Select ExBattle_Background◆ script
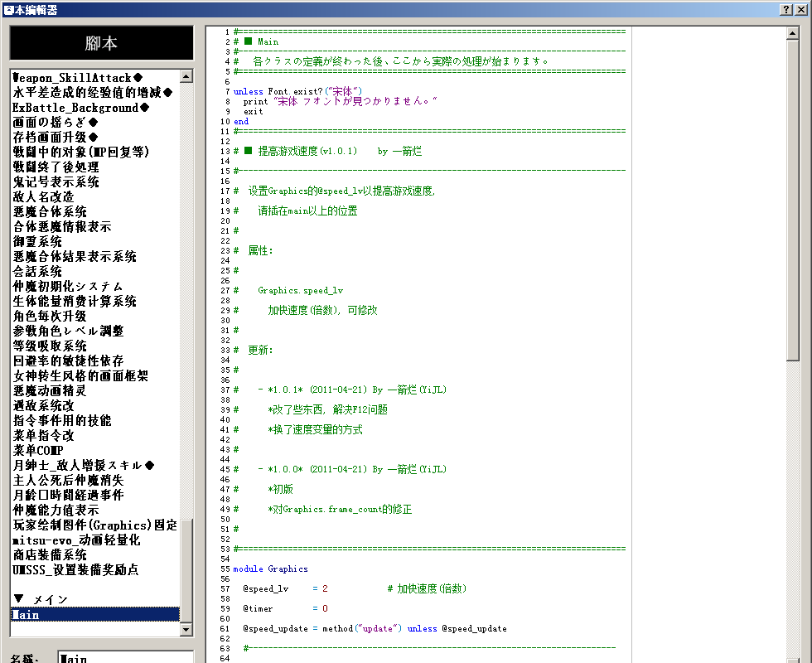 coord(95,108)
